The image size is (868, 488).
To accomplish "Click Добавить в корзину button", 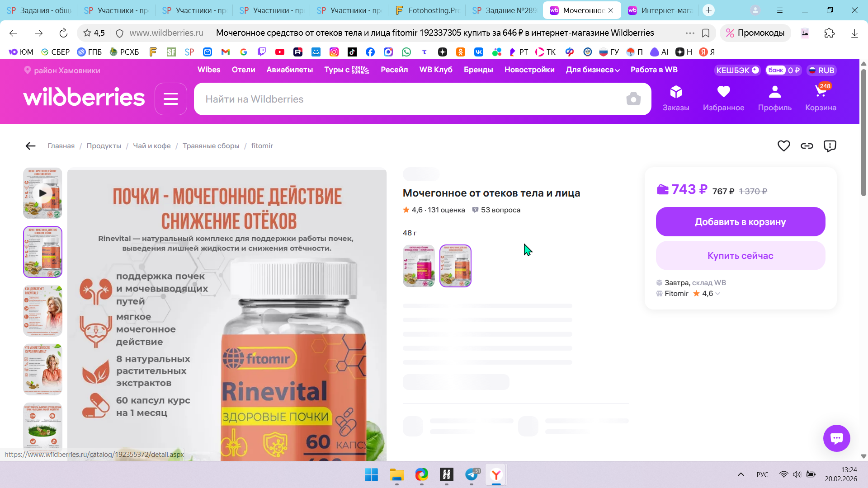I will 740,222.
